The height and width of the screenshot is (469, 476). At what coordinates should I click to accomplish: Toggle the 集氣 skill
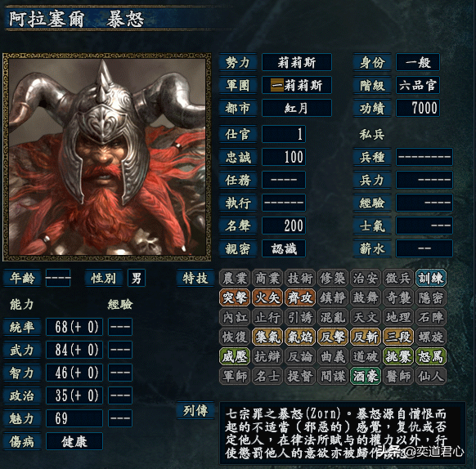pos(267,337)
